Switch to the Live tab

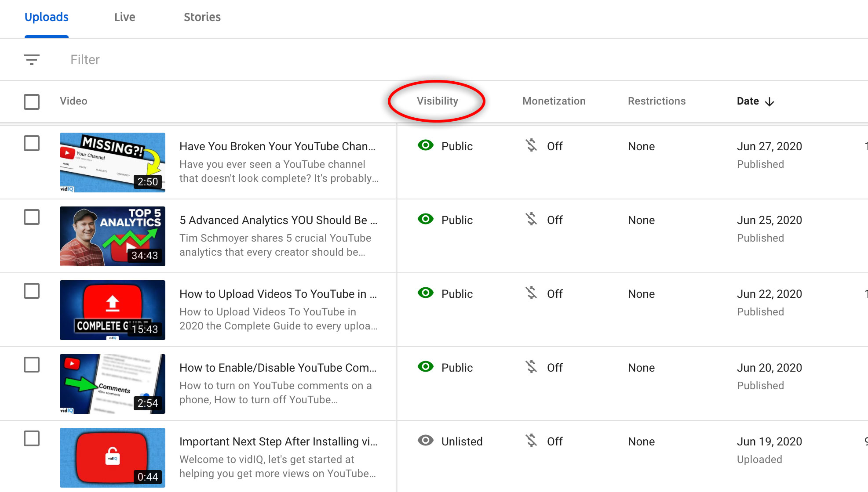tap(125, 17)
